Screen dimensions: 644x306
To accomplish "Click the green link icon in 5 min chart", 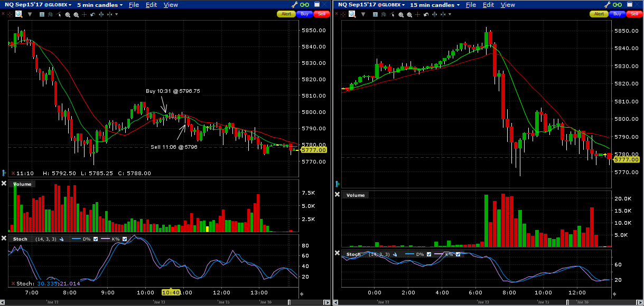I will tap(305, 5).
